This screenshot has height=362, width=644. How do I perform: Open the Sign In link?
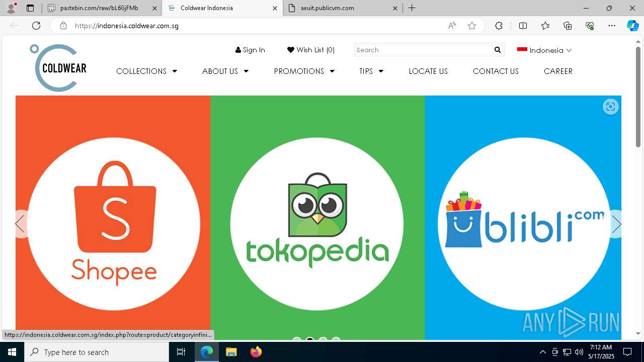[250, 50]
